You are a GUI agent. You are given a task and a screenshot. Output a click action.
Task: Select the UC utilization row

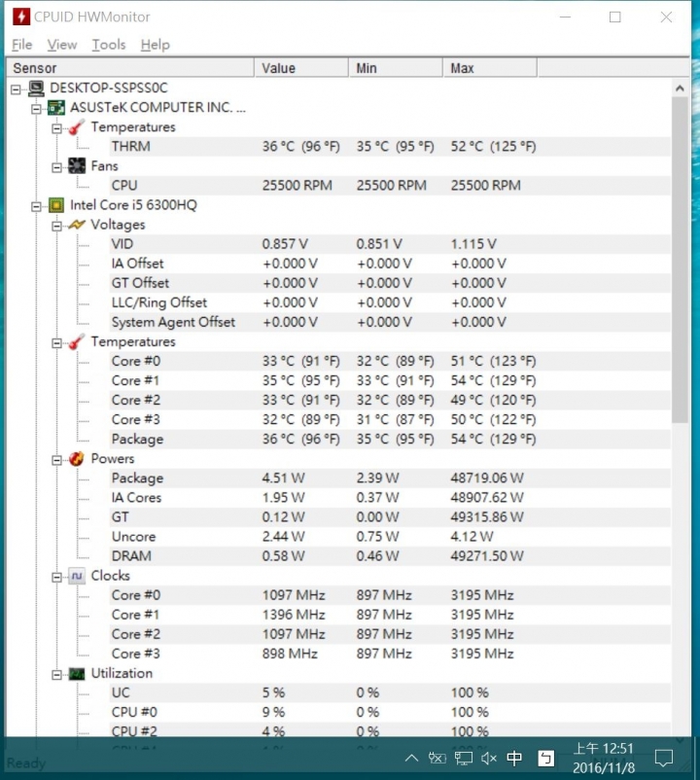(x=389, y=692)
